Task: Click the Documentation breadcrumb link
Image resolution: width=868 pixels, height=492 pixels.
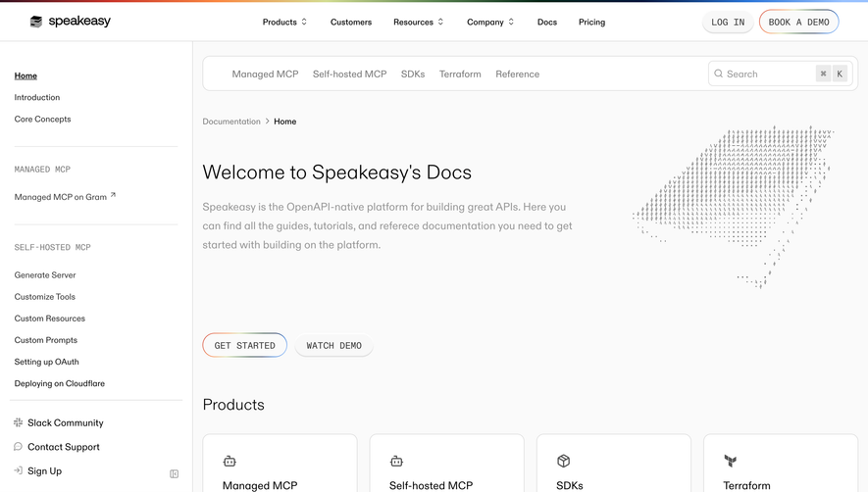Action: 231,122
